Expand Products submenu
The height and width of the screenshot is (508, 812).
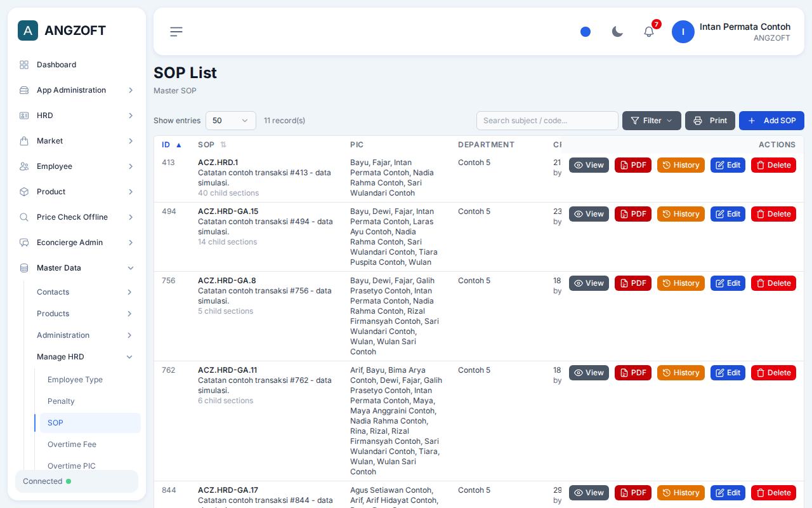pos(85,314)
